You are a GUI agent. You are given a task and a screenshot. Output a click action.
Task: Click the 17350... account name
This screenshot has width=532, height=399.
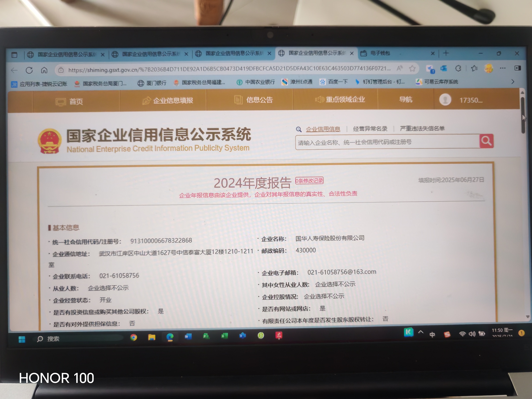point(471,100)
